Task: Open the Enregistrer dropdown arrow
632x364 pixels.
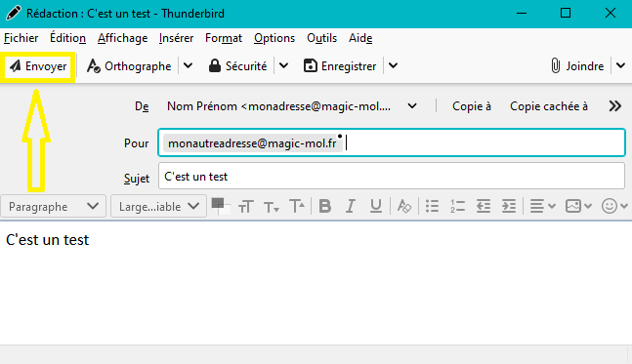Action: 394,66
